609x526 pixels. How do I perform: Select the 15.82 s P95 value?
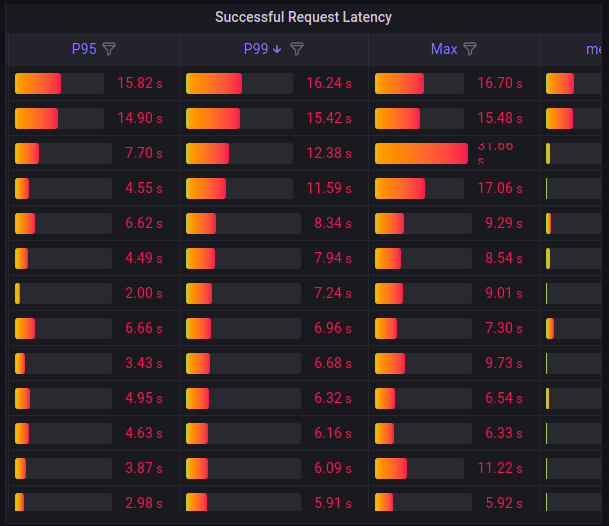click(x=139, y=84)
